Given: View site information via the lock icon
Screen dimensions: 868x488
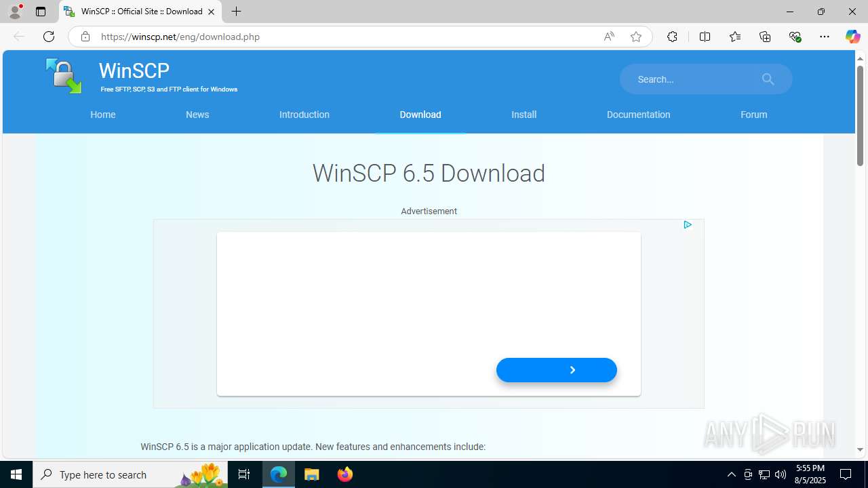Looking at the screenshot, I should click(x=85, y=37).
